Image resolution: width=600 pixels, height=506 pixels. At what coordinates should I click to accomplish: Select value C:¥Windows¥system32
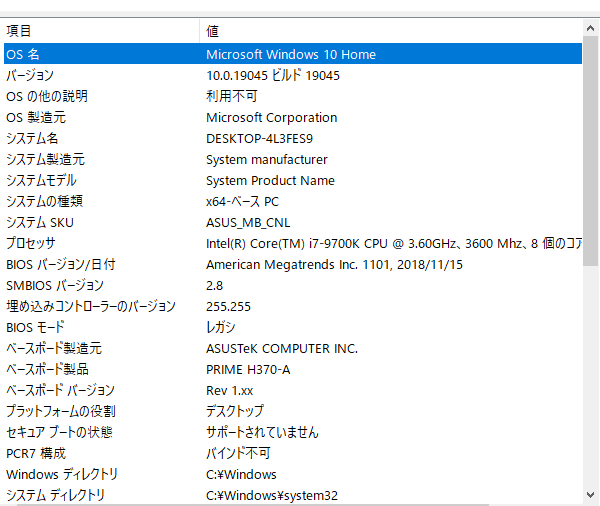tap(272, 495)
